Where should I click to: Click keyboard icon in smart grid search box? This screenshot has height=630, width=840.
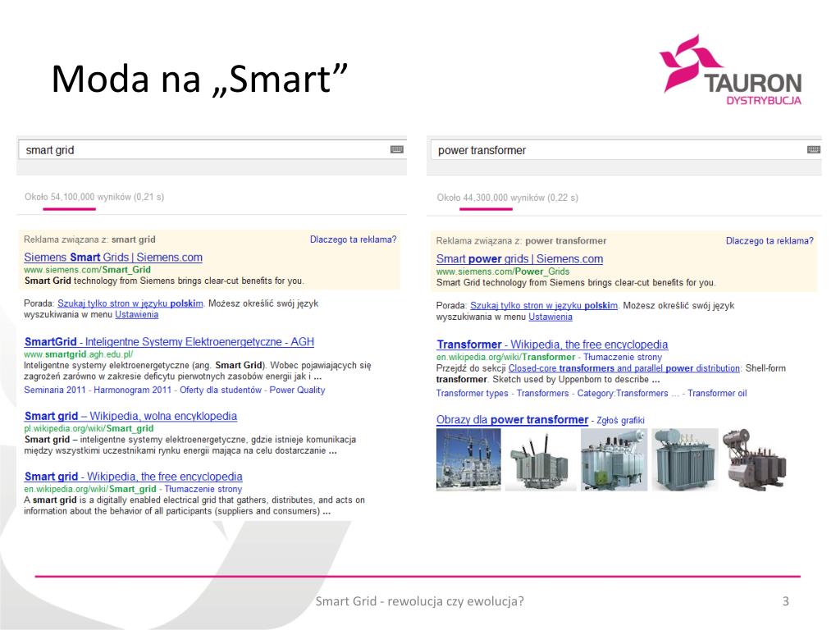397,149
